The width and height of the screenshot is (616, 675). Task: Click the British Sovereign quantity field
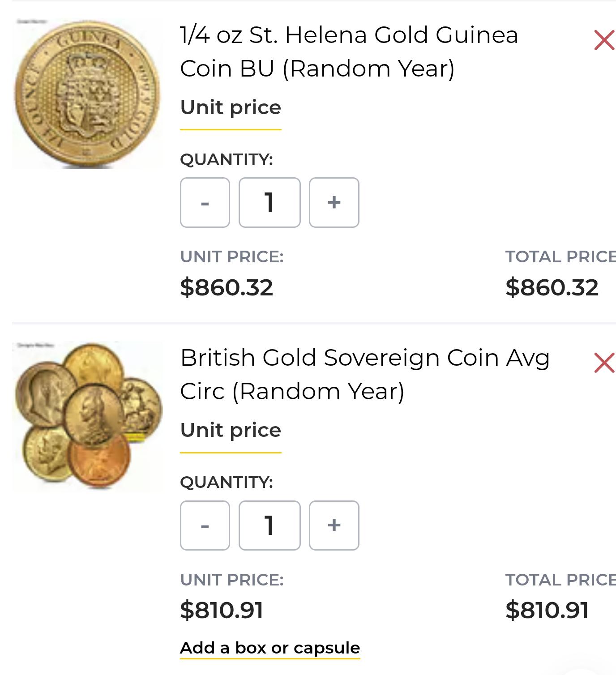click(x=269, y=525)
